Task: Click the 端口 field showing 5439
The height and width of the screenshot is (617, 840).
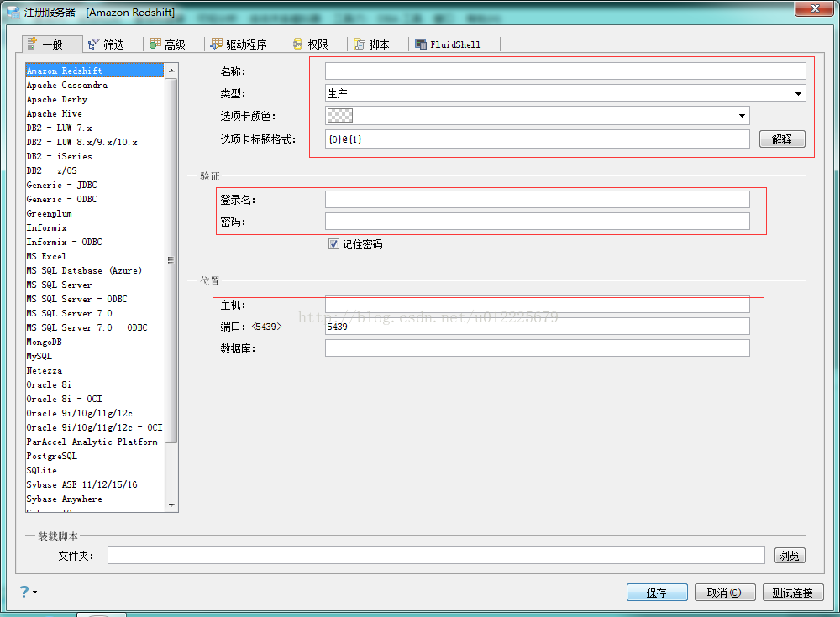Action: coord(538,327)
